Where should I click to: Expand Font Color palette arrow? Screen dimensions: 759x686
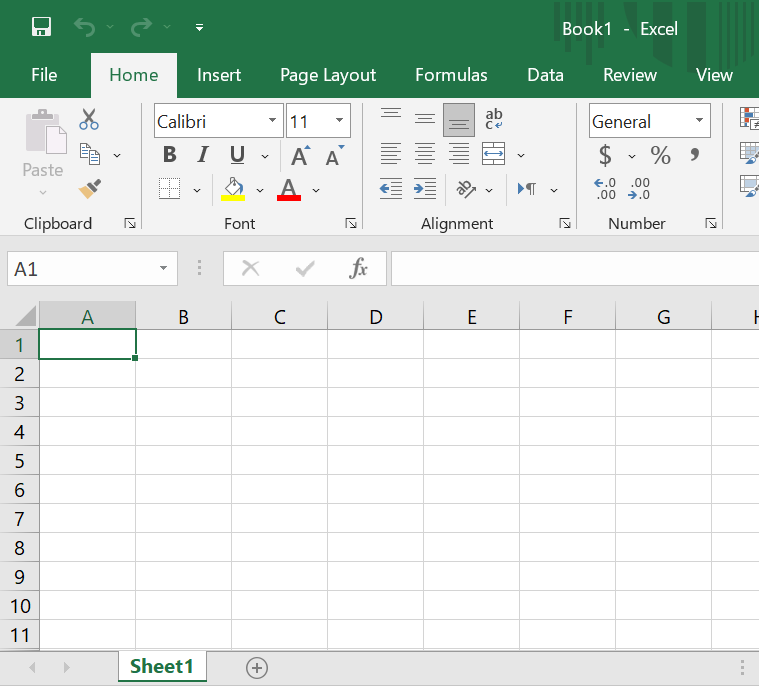pos(316,190)
